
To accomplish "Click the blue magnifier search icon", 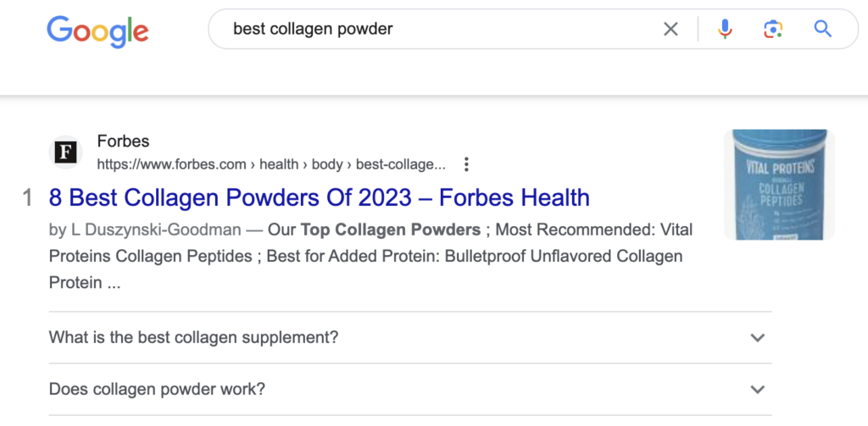I will tap(822, 30).
